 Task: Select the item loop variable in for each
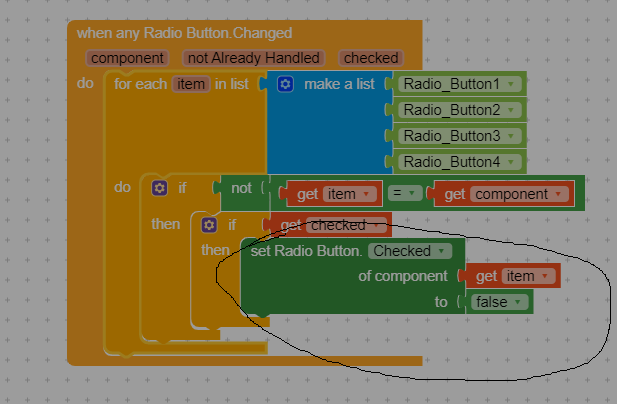click(x=191, y=84)
